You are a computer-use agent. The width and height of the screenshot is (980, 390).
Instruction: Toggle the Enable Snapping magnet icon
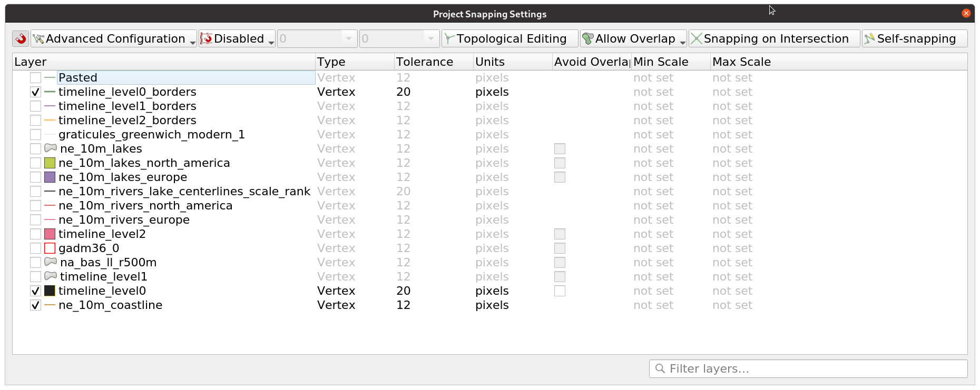(21, 38)
